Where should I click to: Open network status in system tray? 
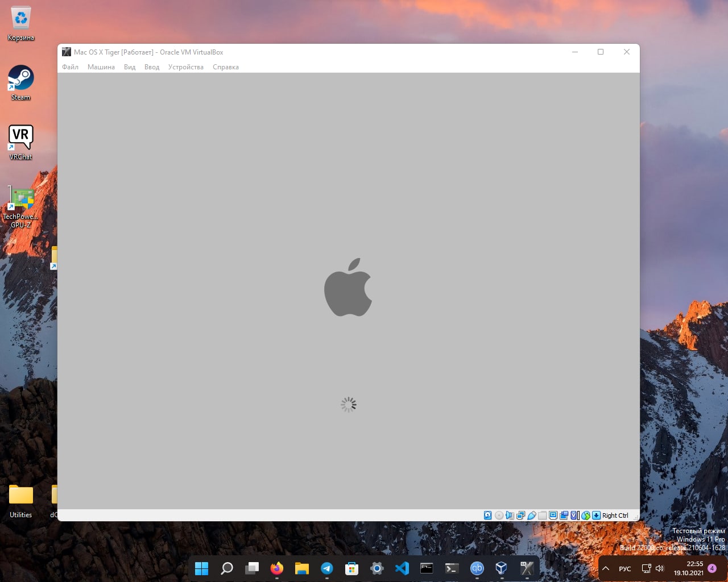tap(646, 568)
